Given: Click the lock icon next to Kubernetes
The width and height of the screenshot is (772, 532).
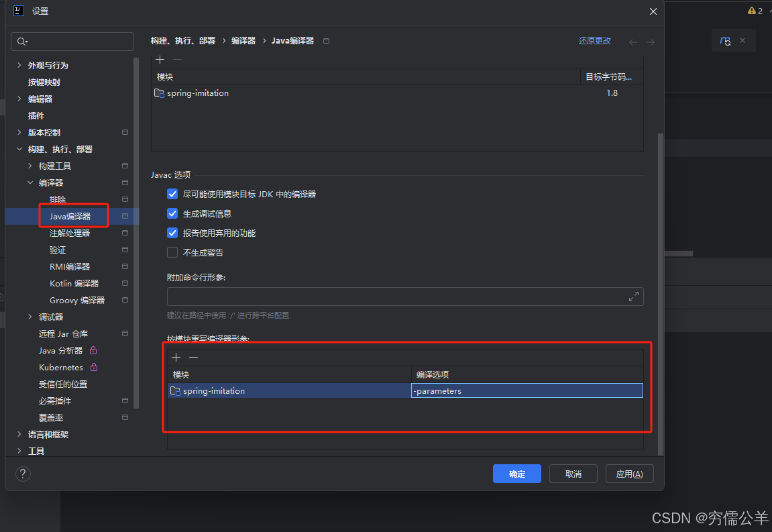Looking at the screenshot, I should click(x=94, y=367).
